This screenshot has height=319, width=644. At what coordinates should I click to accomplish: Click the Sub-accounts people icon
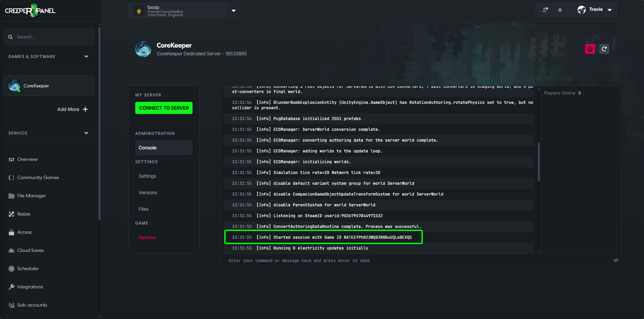coord(11,305)
